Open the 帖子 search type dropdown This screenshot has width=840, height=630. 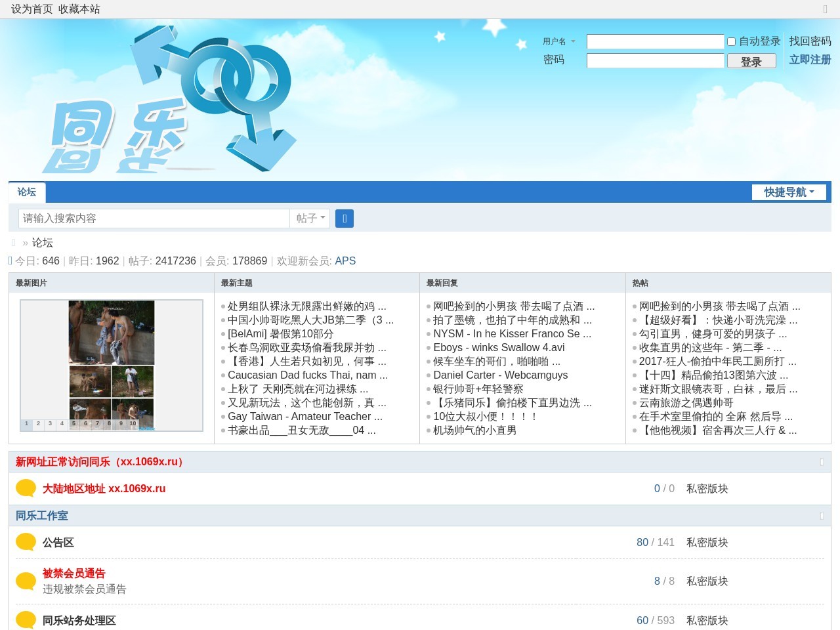pyautogui.click(x=310, y=219)
